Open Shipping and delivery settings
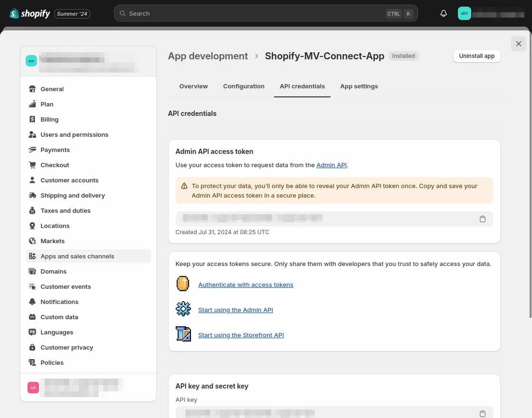 tap(73, 196)
